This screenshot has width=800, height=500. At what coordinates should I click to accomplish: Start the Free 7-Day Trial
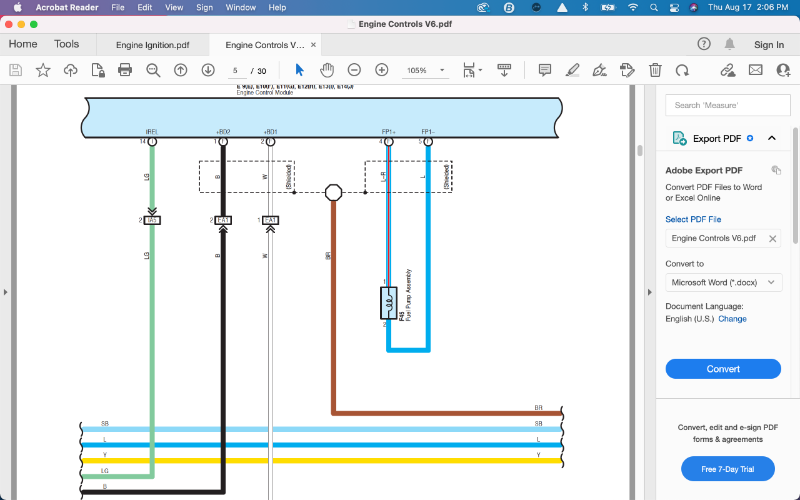point(727,468)
